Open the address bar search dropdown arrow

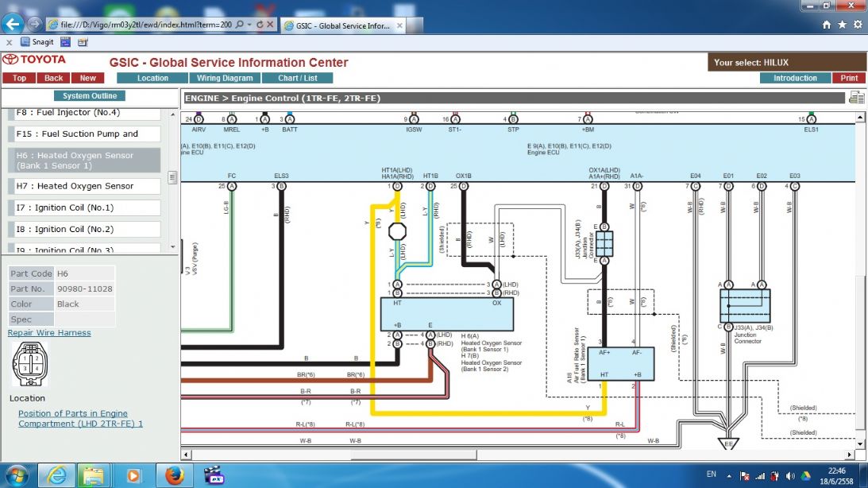pyautogui.click(x=249, y=25)
